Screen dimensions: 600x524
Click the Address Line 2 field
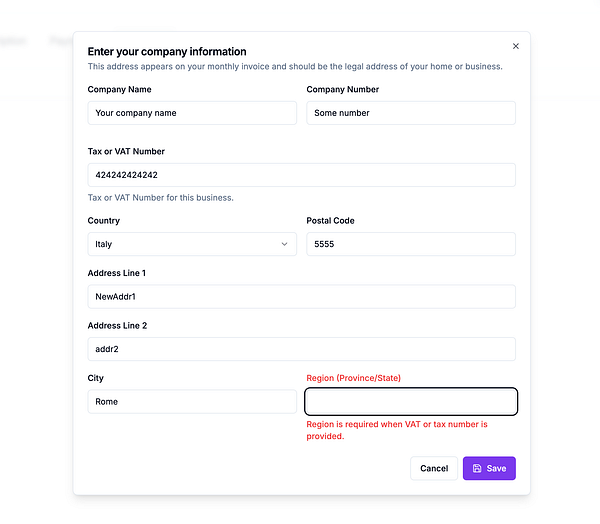point(301,349)
